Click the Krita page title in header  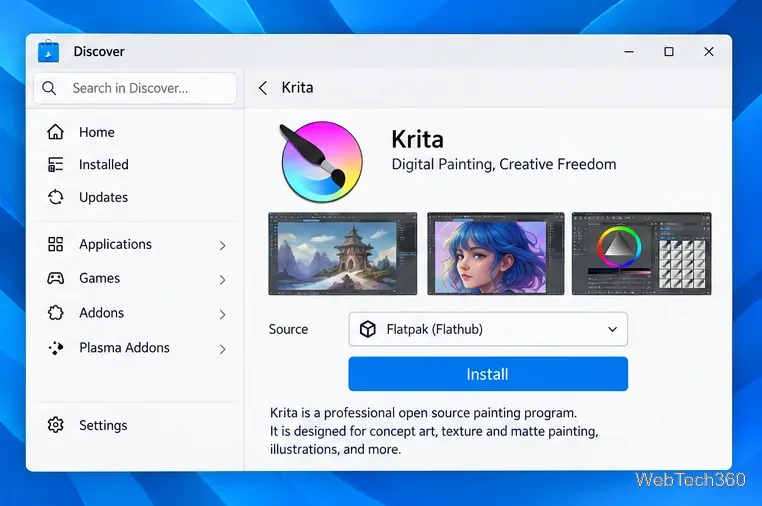coord(297,87)
